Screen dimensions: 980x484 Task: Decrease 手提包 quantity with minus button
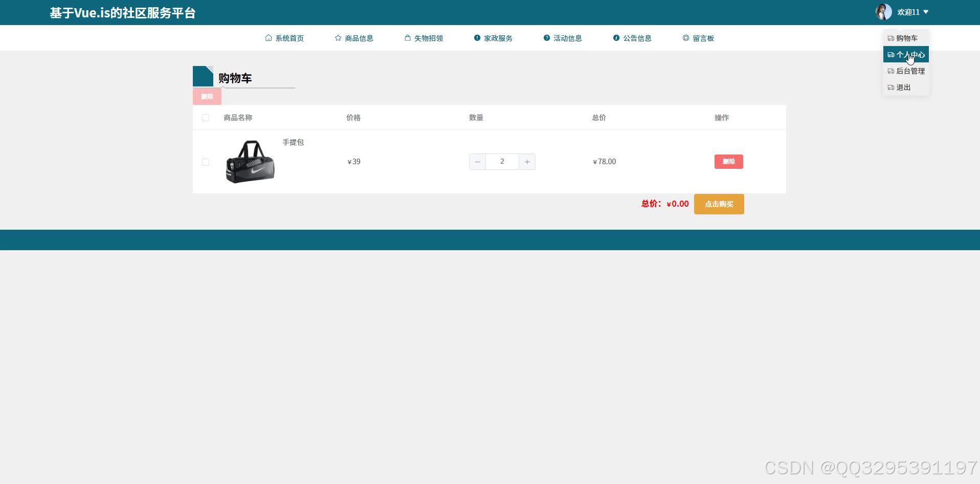(477, 162)
